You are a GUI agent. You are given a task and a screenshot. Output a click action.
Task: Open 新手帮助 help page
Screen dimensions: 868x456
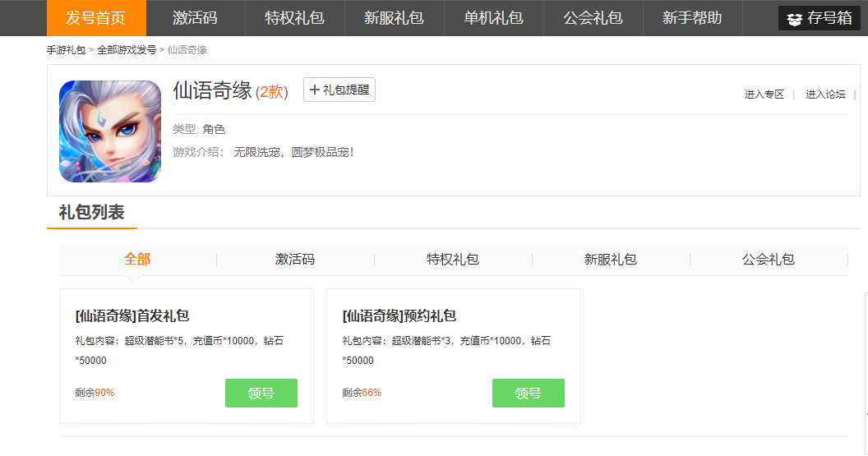point(692,18)
